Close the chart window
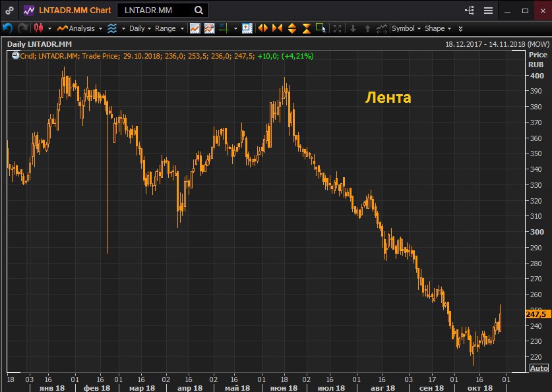The width and height of the screenshot is (552, 392). (x=543, y=11)
